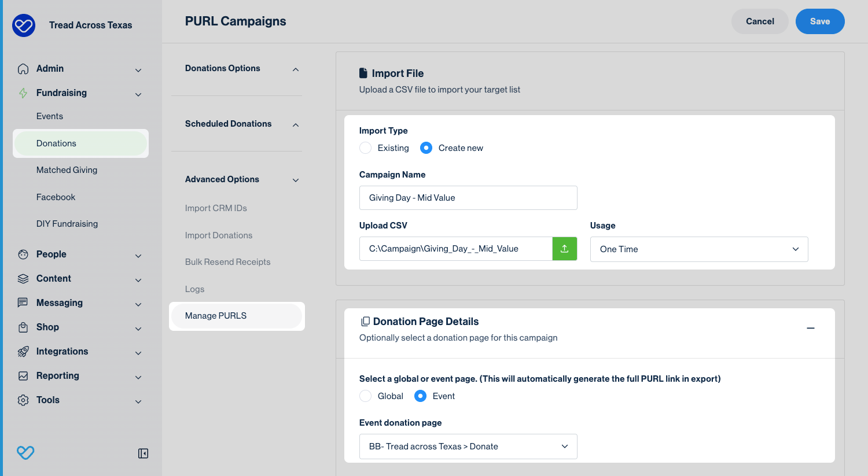Select the Existing import type option
The image size is (868, 476).
[x=366, y=148]
